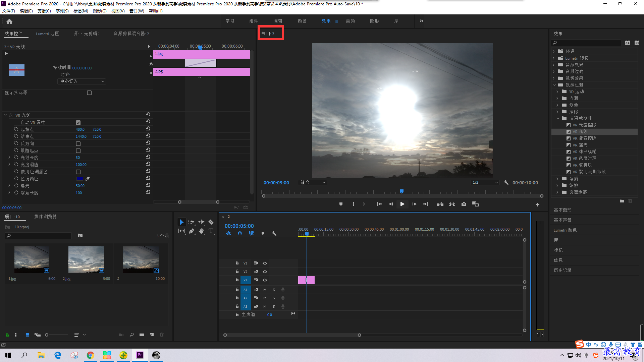644x362 pixels.
Task: Click new bin folder in project panel
Action: point(142,335)
